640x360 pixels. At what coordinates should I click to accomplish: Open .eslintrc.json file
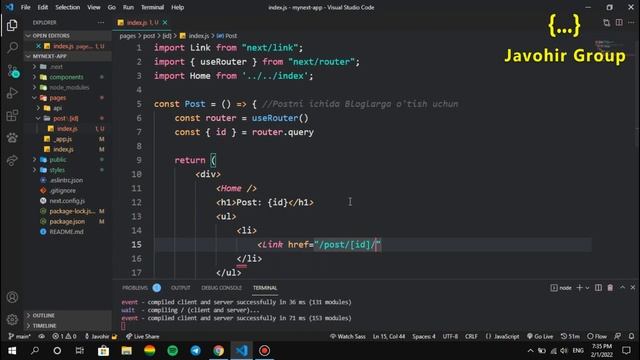coord(67,180)
